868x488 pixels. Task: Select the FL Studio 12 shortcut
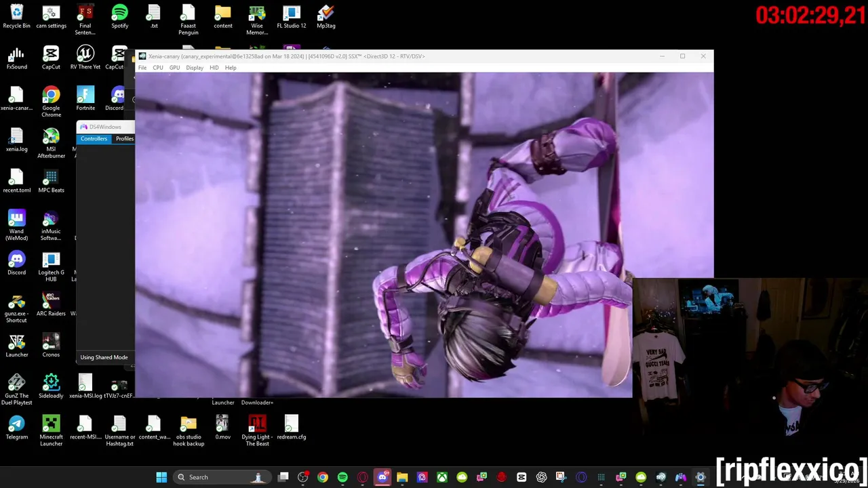[x=291, y=18]
